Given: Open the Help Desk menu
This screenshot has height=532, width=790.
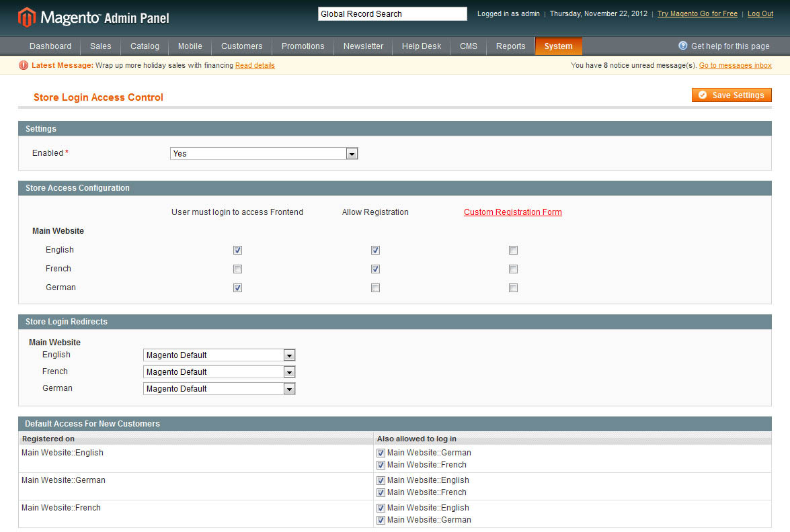Looking at the screenshot, I should point(422,46).
